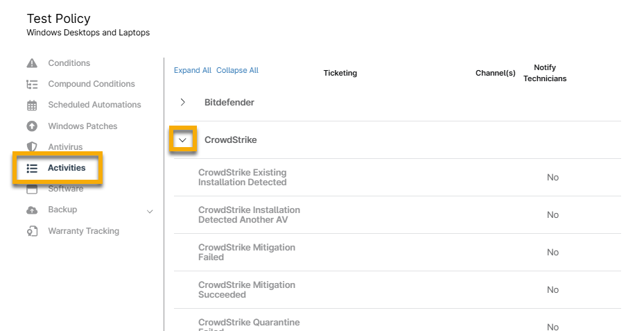Screen dimensions: 644x331
Task: Click the Scheduled Automations calendar icon
Action: (32, 105)
